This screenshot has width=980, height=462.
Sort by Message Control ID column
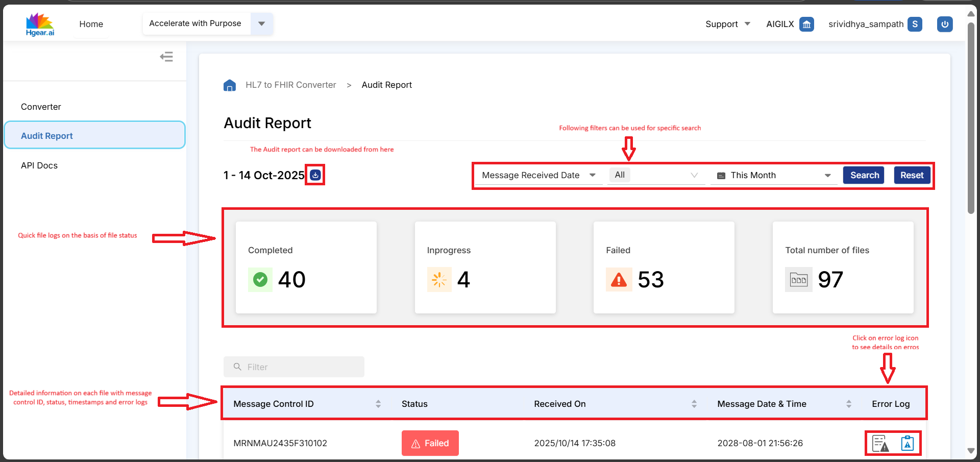point(378,404)
